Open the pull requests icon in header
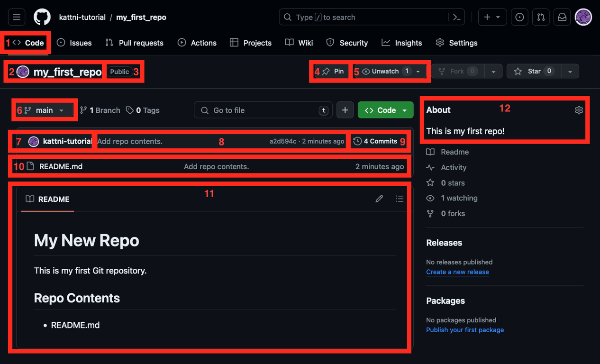The image size is (600, 364). (541, 18)
